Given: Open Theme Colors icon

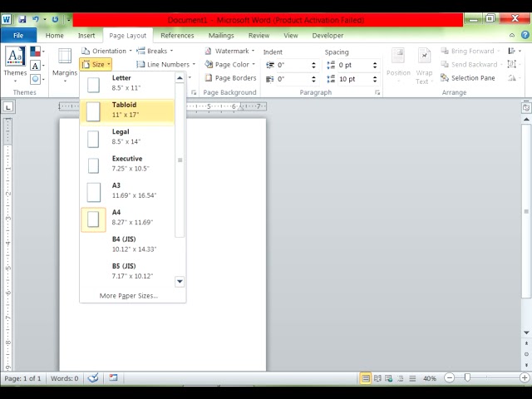Looking at the screenshot, I should [35, 52].
